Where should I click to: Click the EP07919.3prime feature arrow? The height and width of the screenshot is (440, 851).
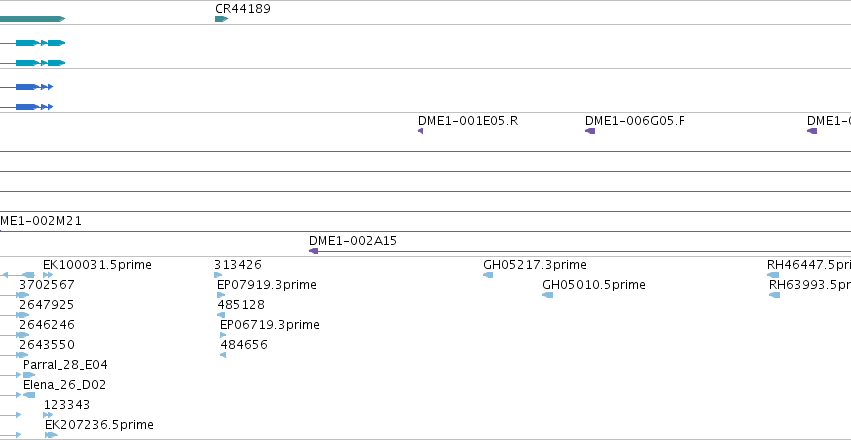(x=221, y=295)
